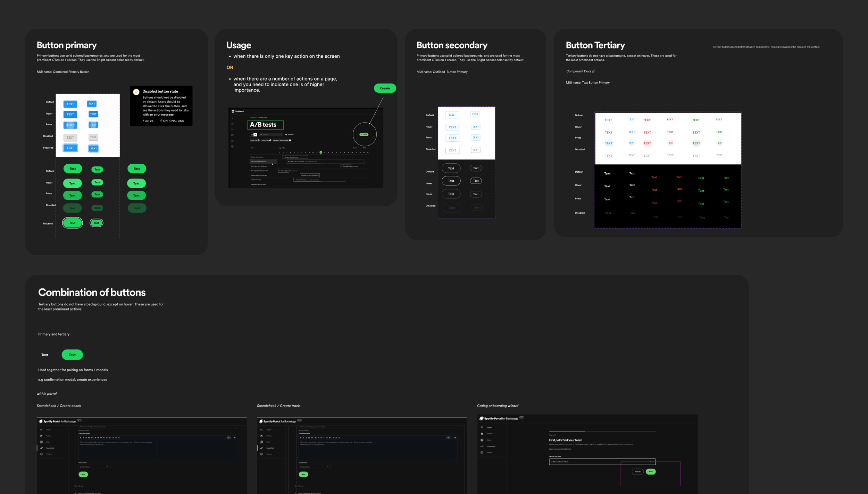Click the OPTIONAL LINK in disabled state note

(172, 121)
